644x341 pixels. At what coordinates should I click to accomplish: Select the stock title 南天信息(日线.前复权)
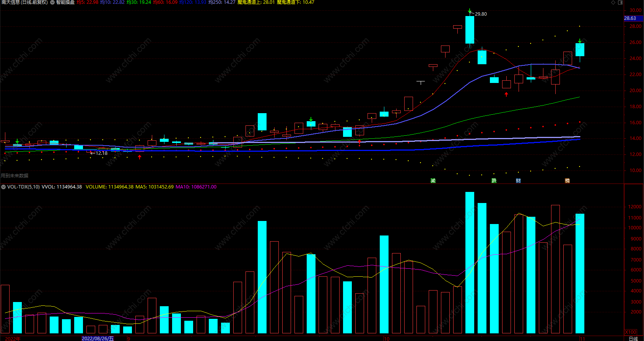click(x=24, y=2)
